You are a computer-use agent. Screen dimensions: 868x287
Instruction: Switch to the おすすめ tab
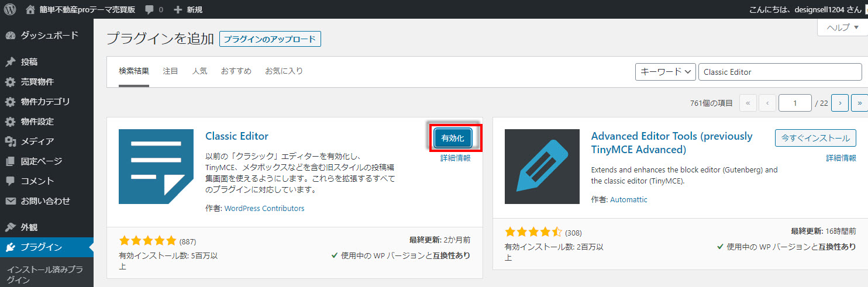(x=236, y=71)
